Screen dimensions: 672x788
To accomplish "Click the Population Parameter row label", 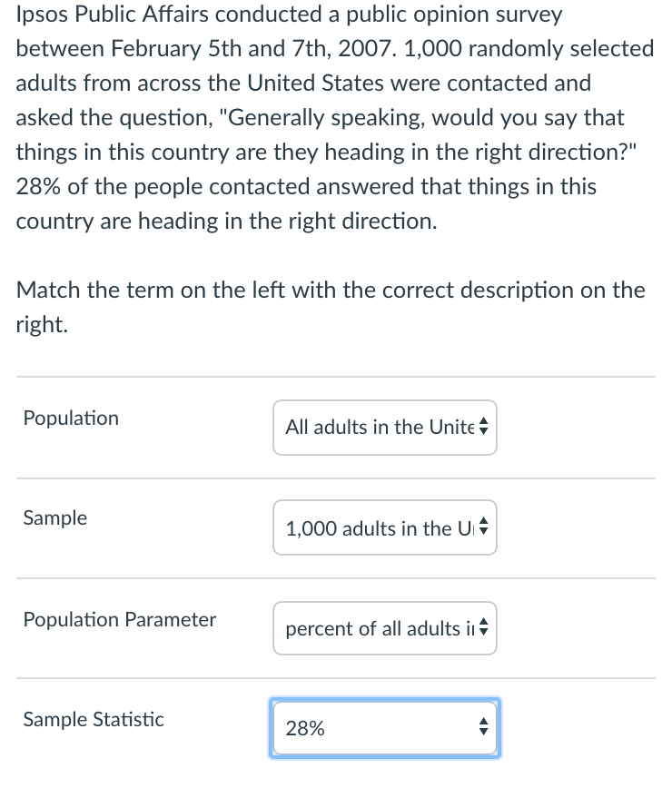I will coord(119,619).
